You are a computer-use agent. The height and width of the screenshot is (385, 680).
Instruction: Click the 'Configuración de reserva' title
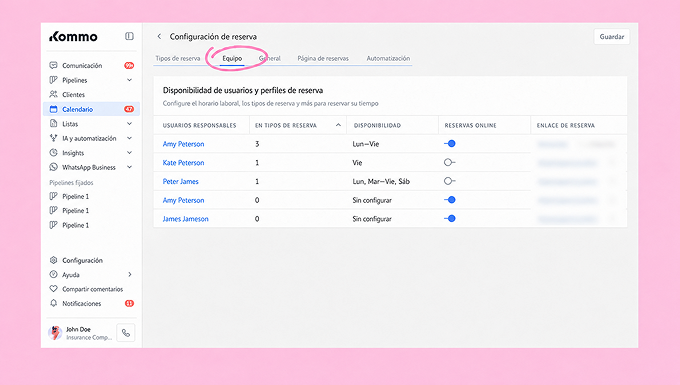tap(213, 37)
